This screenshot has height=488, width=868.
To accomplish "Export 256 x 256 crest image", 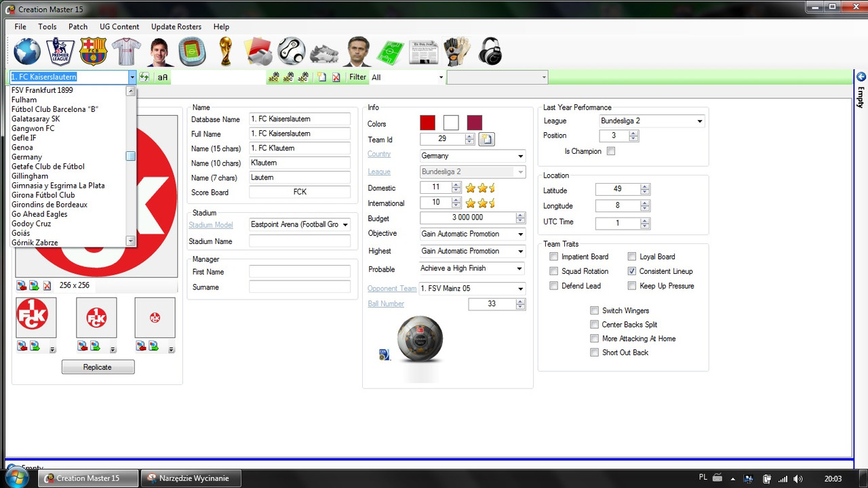I will point(35,285).
